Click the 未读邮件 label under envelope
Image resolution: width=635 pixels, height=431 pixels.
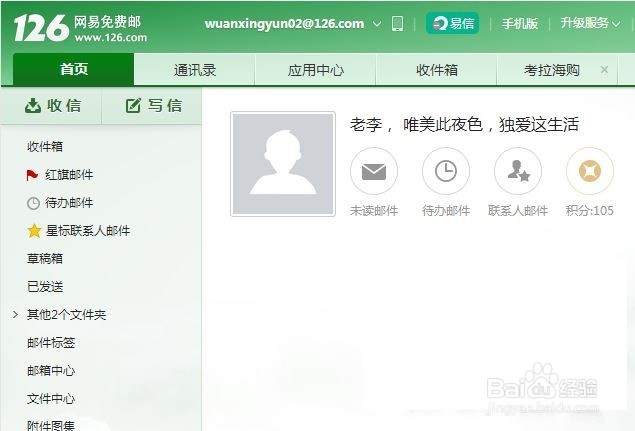click(x=374, y=211)
